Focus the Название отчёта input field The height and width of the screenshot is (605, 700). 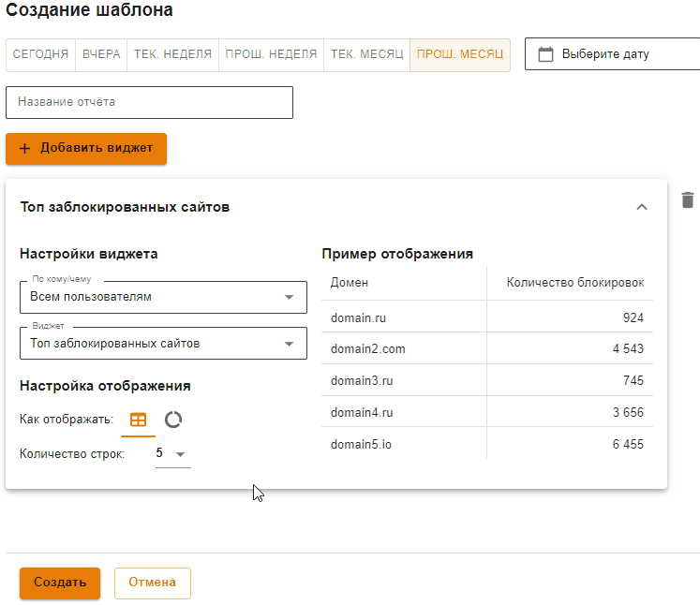point(149,102)
